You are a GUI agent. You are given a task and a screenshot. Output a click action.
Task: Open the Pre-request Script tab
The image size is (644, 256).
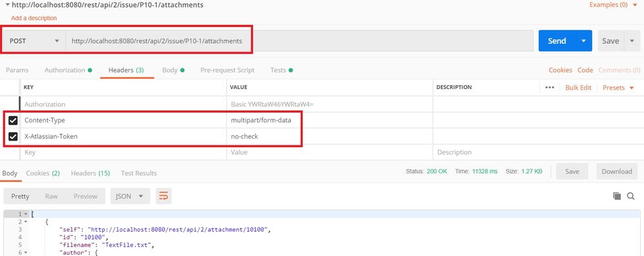[228, 70]
